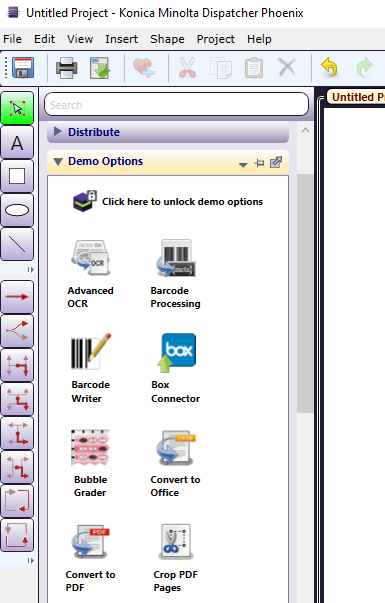Add the Convert to PDF node
Screen dimensions: 385x603
tap(91, 558)
